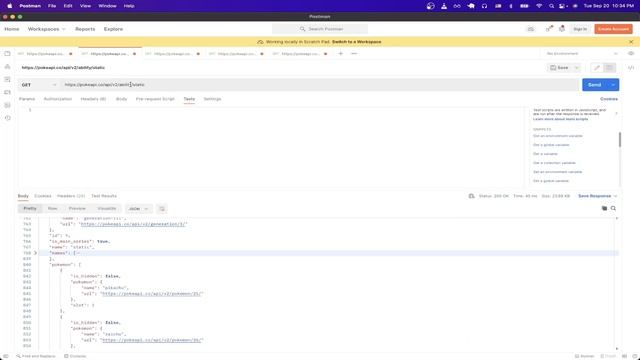
Task: Switch to the request Headers tab
Action: tap(93, 99)
